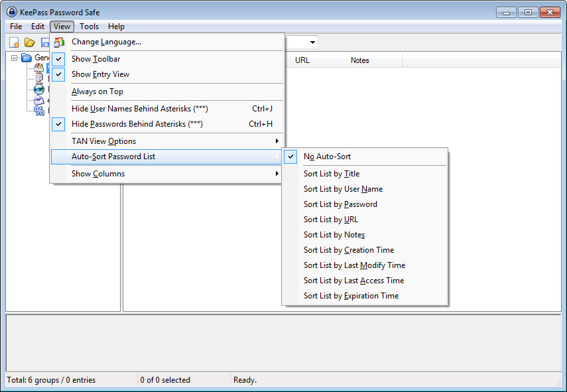Image resolution: width=567 pixels, height=392 pixels.
Task: Choose Sort List by Last Modify Time
Action: (365, 265)
